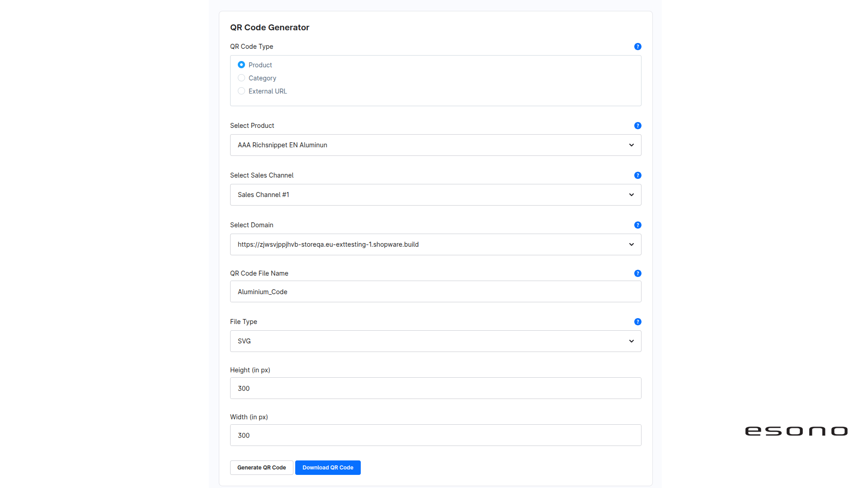Open help icon for File Type
868x488 pixels.
coord(637,322)
